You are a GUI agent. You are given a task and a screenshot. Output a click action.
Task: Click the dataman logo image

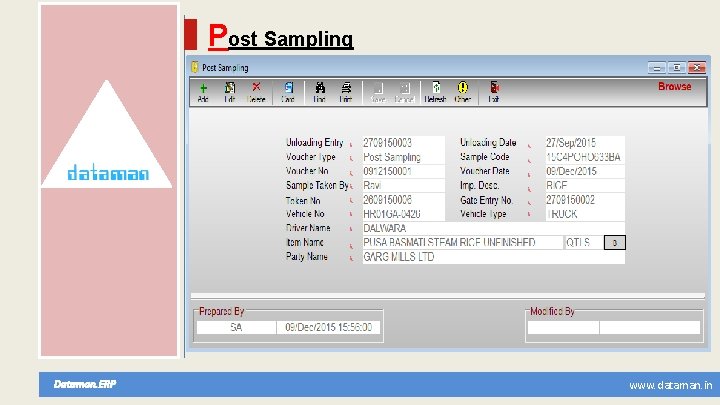tap(107, 134)
